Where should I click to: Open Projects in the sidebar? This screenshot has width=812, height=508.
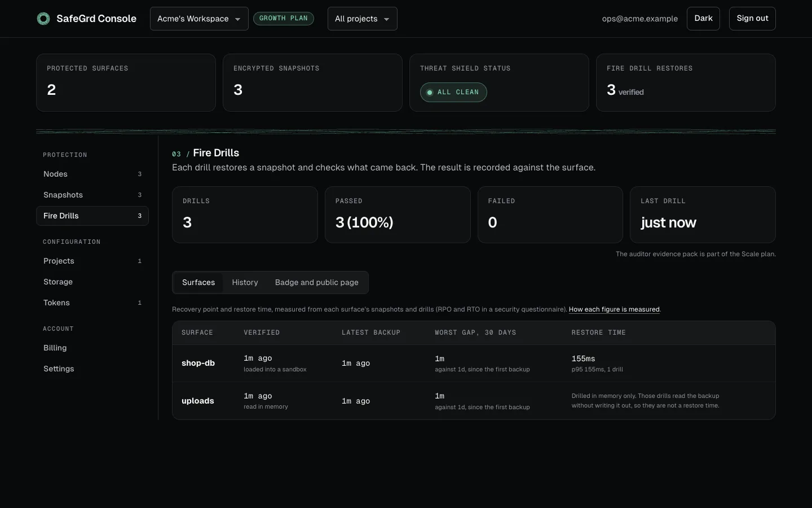[92, 261]
